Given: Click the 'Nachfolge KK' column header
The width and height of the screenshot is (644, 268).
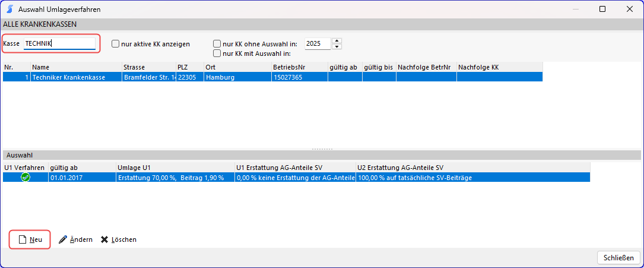Looking at the screenshot, I should [500, 67].
